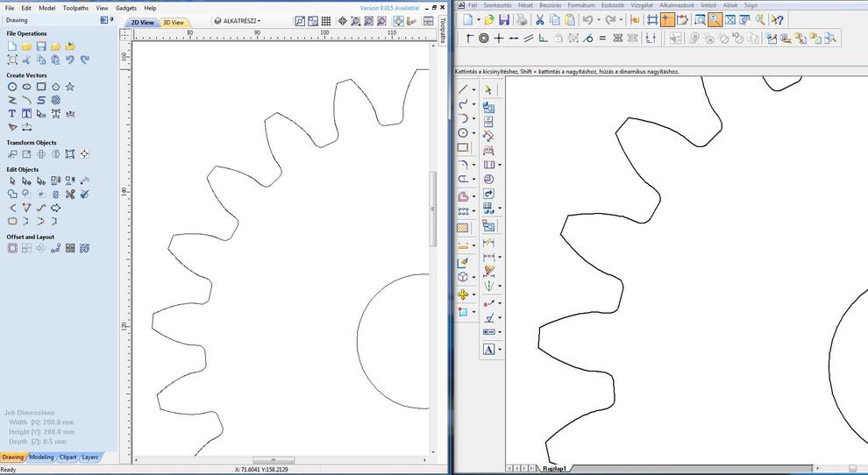Create new file in VCarve File Operations

tap(12, 46)
